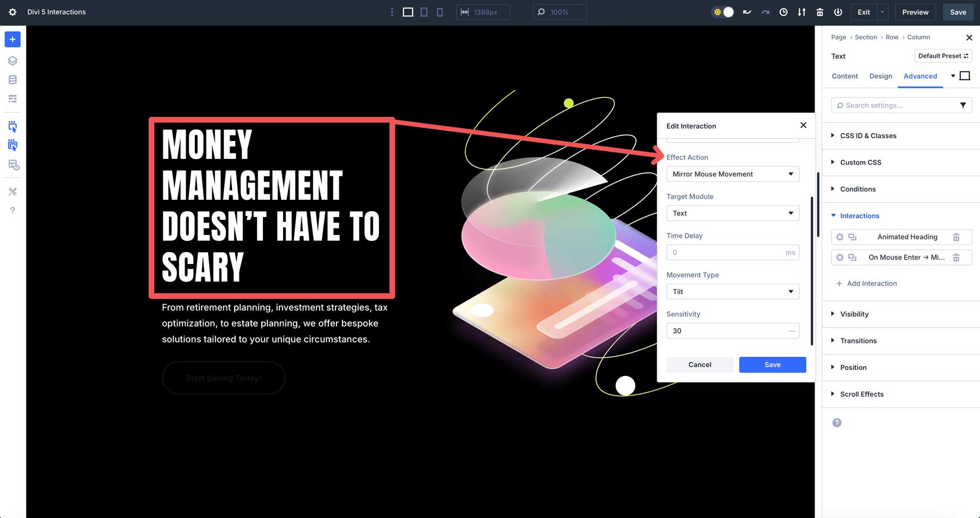Switch to the Design tab
This screenshot has width=980, height=518.
point(880,76)
